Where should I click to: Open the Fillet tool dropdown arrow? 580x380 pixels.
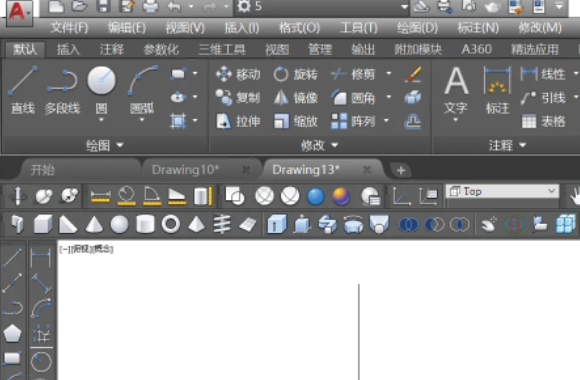(389, 97)
